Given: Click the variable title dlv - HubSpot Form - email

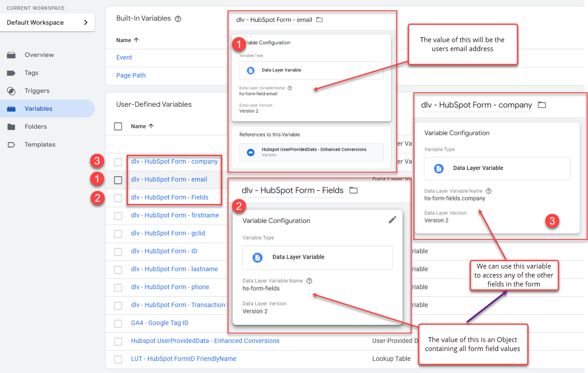Looking at the screenshot, I should (x=274, y=20).
